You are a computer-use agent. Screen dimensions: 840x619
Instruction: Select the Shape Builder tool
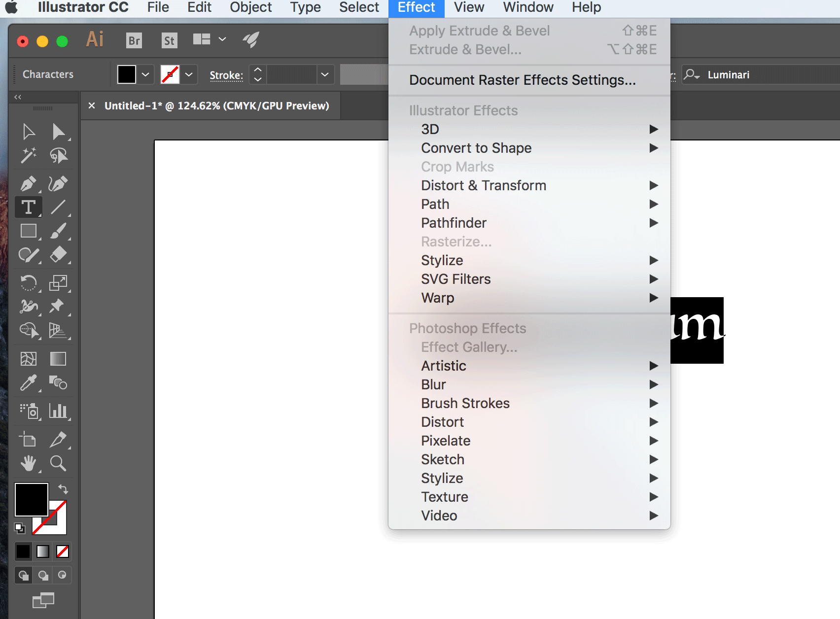point(29,330)
